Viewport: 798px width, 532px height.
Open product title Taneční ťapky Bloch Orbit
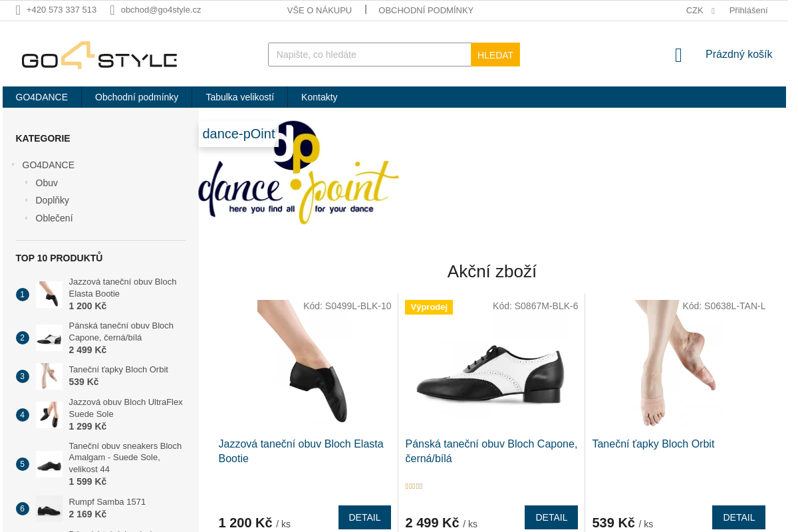(653, 444)
